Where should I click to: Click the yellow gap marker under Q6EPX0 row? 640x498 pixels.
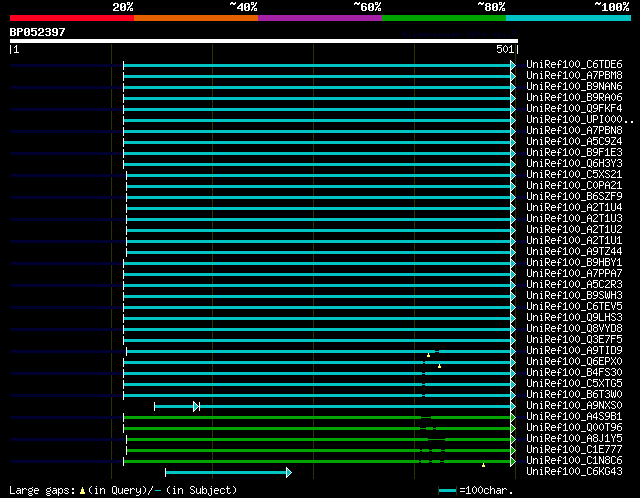coord(439,366)
